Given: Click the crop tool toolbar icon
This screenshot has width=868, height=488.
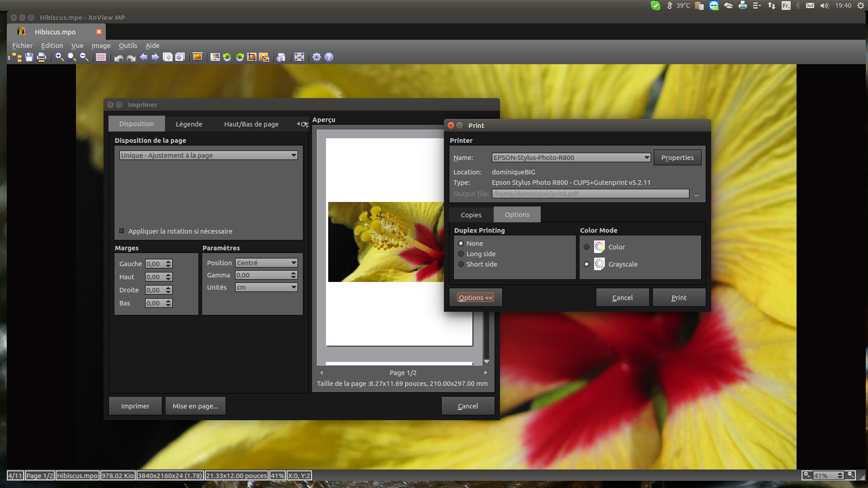Looking at the screenshot, I should pos(252,57).
